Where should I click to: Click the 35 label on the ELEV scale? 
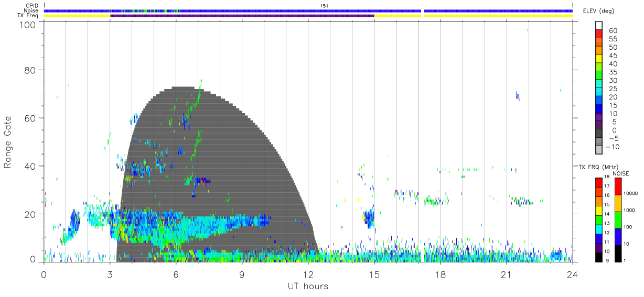pos(613,72)
